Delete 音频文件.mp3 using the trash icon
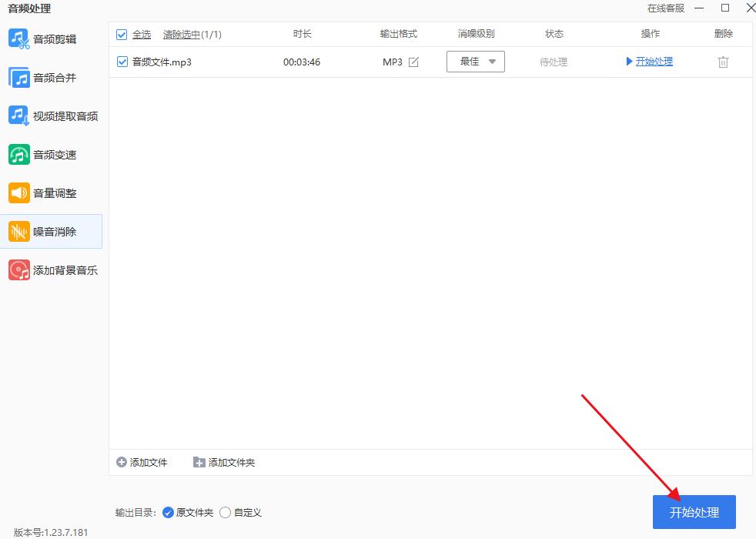This screenshot has height=539, width=756. [722, 62]
